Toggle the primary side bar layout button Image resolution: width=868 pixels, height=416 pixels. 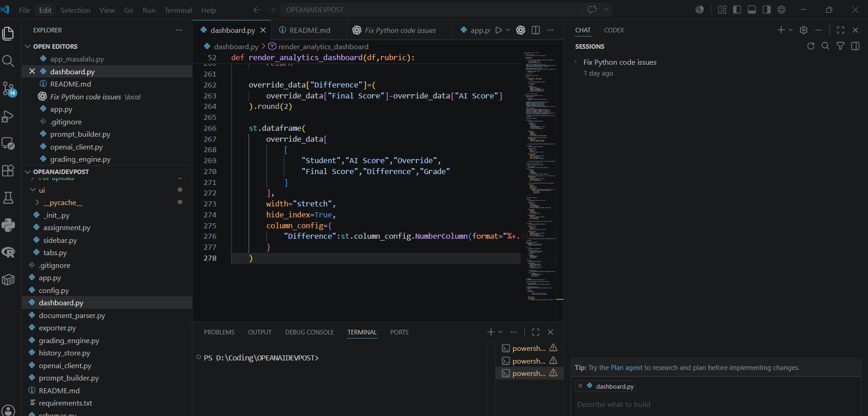[x=737, y=10]
